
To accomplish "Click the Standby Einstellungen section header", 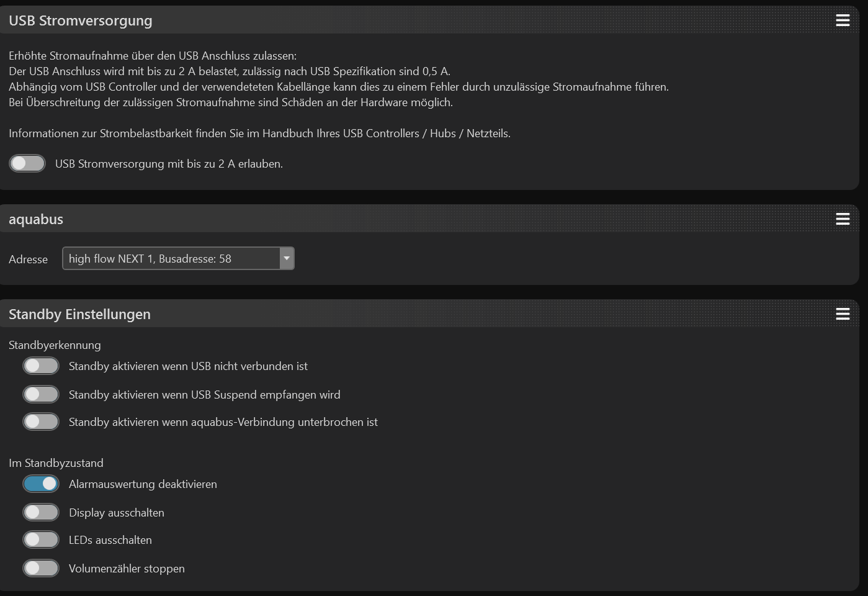I will tap(79, 314).
